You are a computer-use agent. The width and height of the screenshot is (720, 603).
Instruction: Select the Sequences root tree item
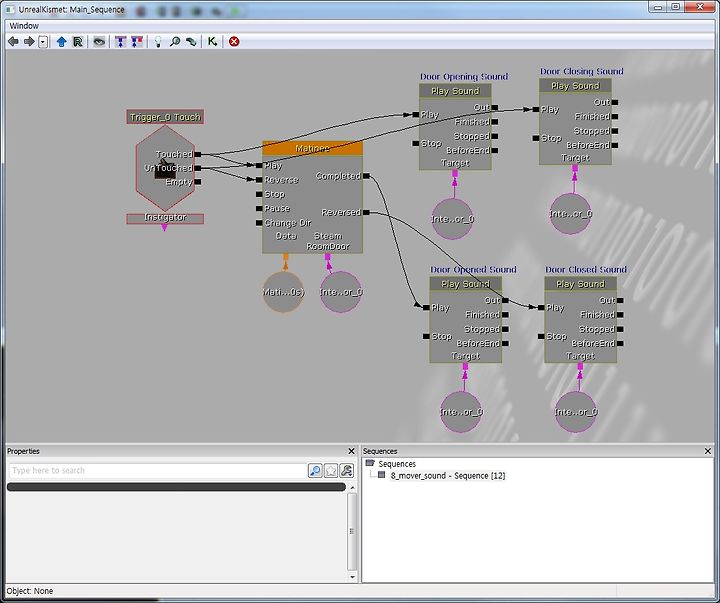tap(397, 464)
